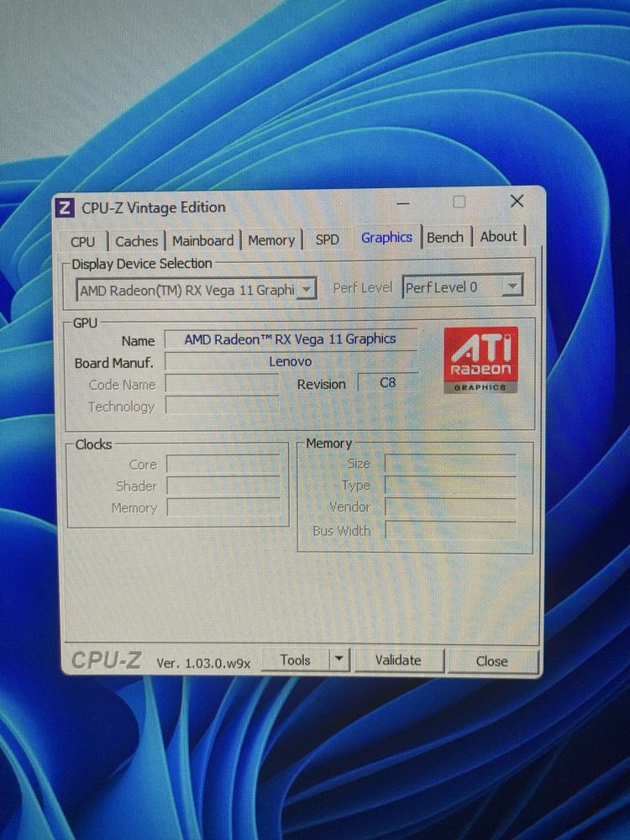Click the 'Perf Level' label
The height and width of the screenshot is (840, 630).
[x=362, y=288]
